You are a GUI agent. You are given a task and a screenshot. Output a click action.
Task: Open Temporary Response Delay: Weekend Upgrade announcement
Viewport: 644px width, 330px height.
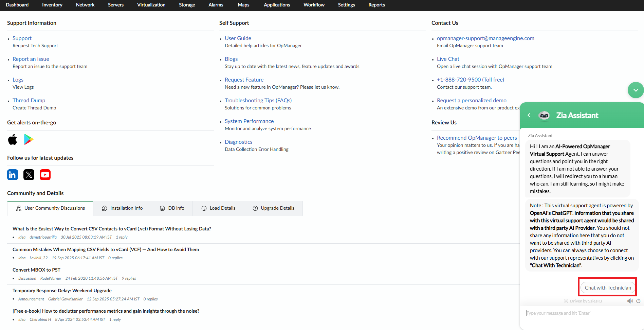point(62,291)
